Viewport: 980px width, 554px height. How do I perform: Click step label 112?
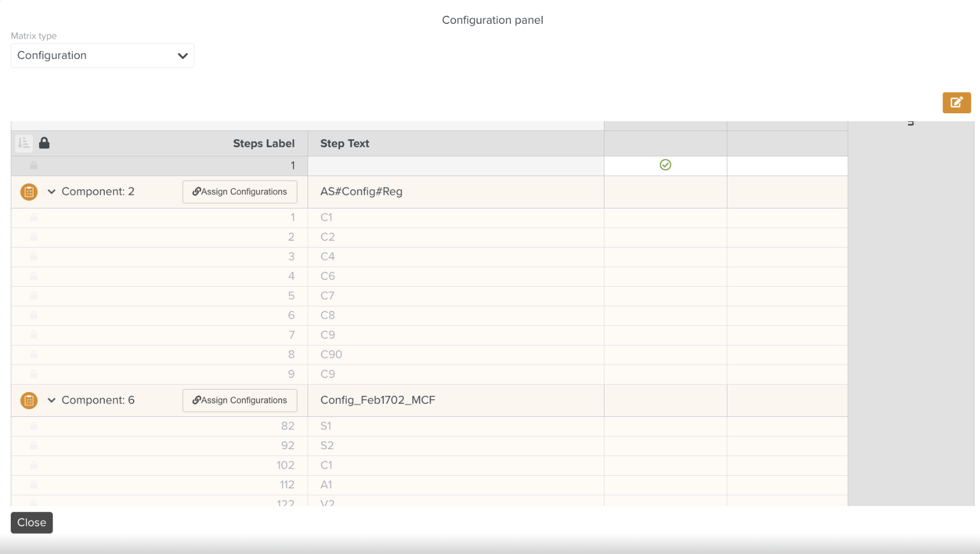pos(287,485)
